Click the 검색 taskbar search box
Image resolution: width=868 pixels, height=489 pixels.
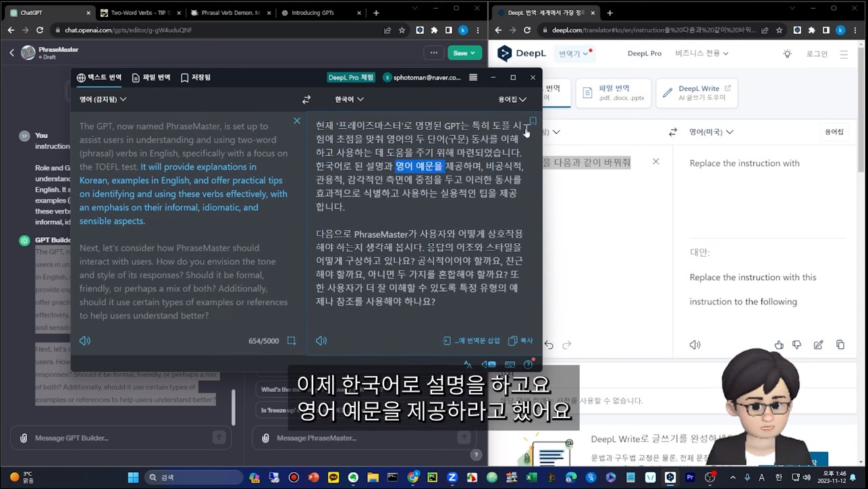pyautogui.click(x=194, y=478)
